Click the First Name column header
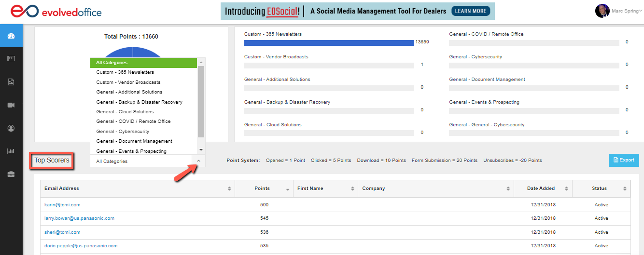644x255 pixels. pyautogui.click(x=326, y=188)
